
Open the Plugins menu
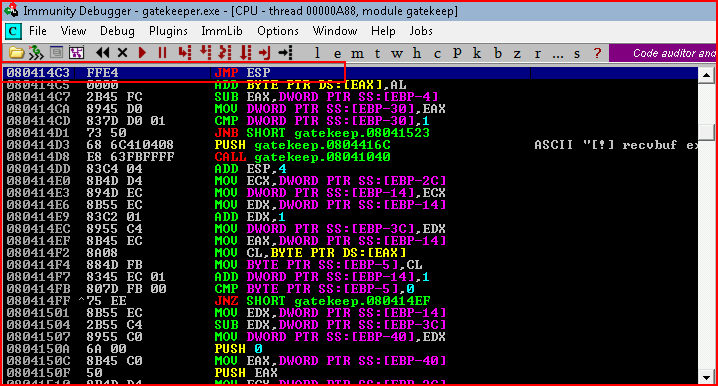tap(168, 31)
